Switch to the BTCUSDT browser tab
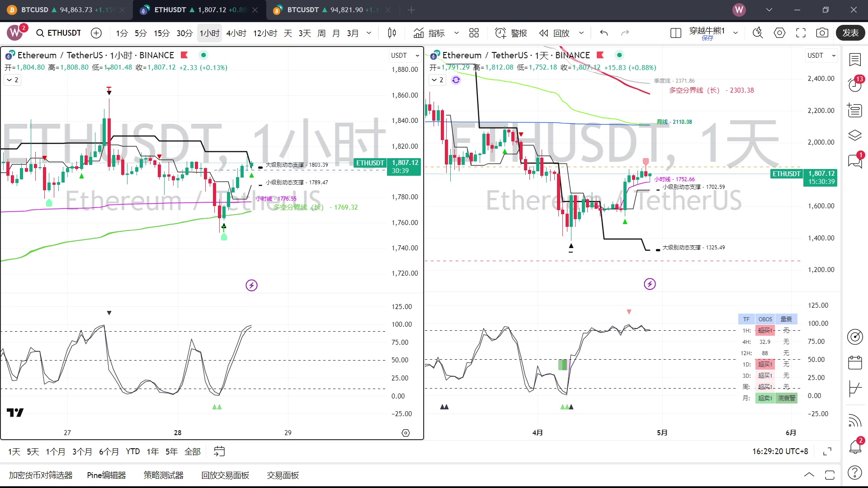 (332, 9)
